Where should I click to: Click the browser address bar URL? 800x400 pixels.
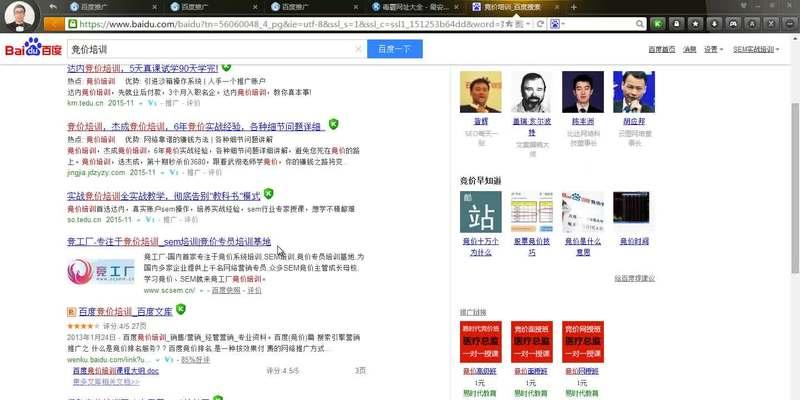pos(291,24)
